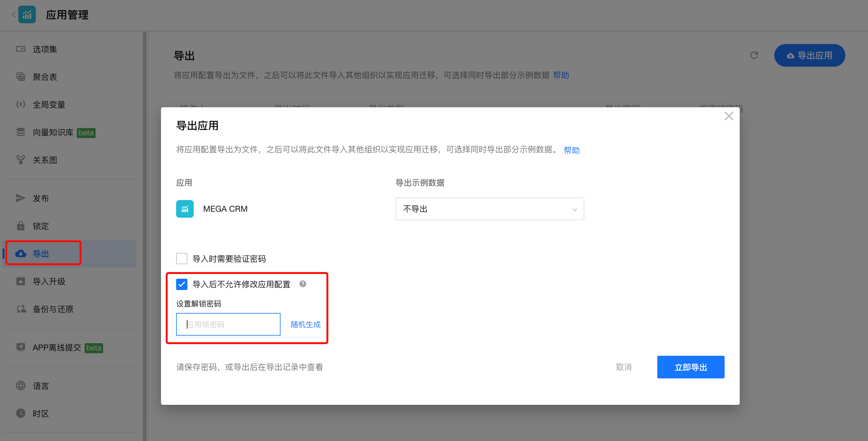Viewport: 868px width, 441px height.
Task: Click the 锁定 lock icon
Action: [x=20, y=226]
